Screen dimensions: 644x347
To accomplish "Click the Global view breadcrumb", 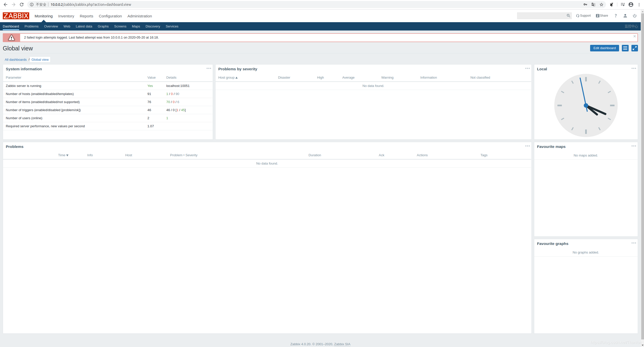I will (x=40, y=60).
